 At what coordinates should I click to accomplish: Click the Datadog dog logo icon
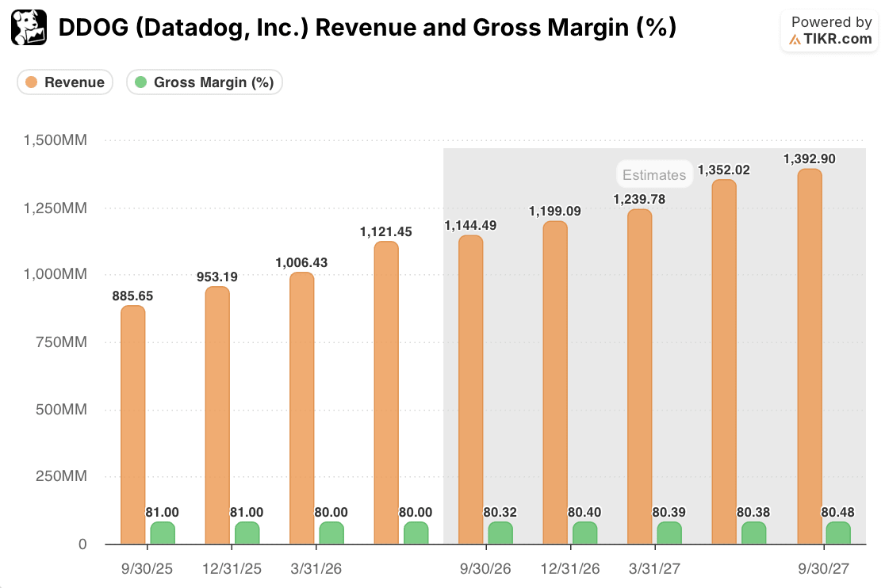[x=29, y=27]
